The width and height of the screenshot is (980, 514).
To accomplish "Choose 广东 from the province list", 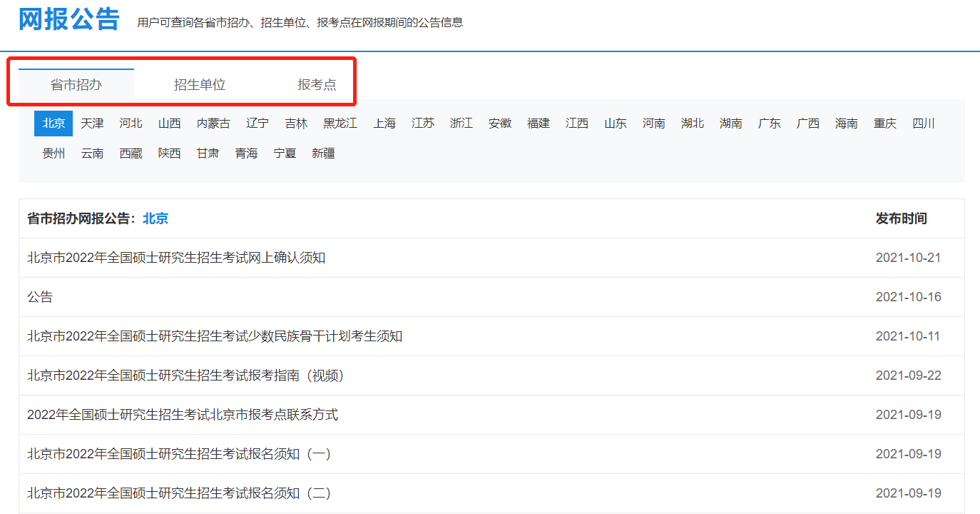I will coord(770,124).
